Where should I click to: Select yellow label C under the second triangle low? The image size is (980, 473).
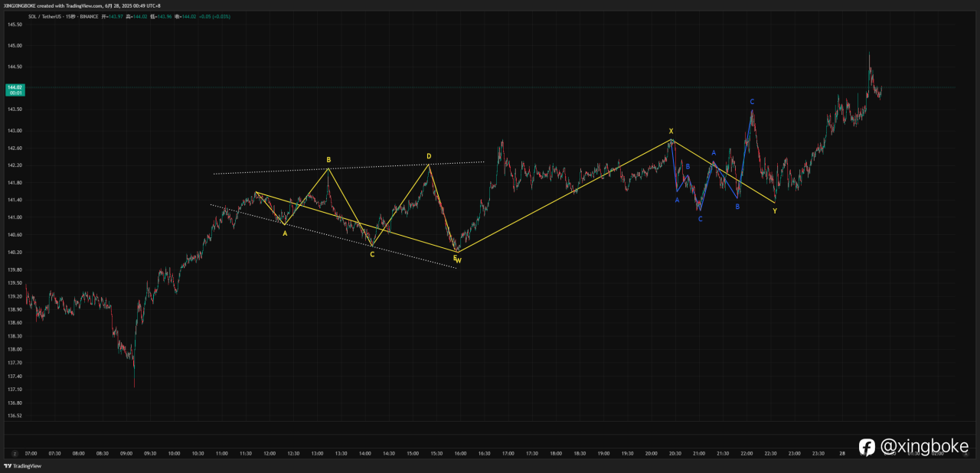(x=372, y=254)
